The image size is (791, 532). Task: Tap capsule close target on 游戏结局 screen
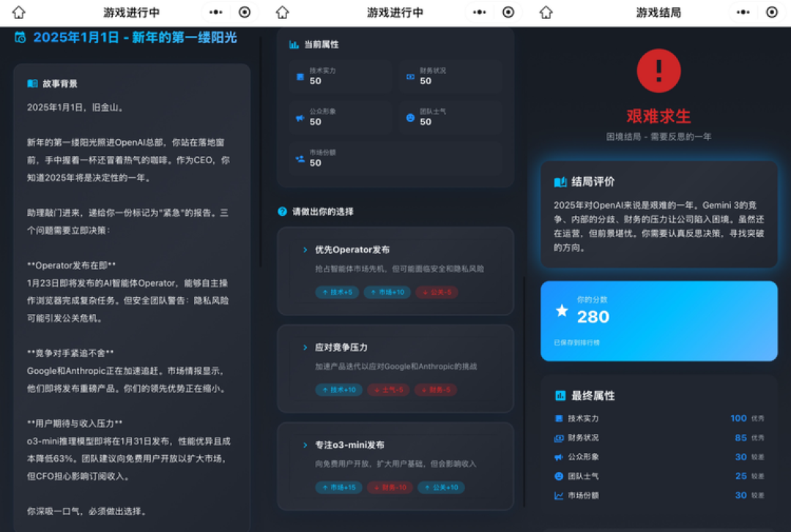(x=772, y=12)
